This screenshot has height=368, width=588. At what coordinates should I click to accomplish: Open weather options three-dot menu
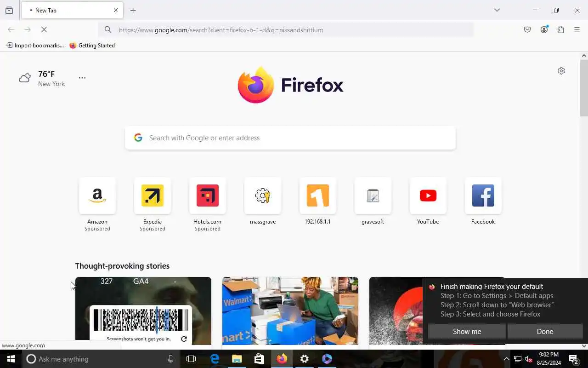[x=82, y=78]
